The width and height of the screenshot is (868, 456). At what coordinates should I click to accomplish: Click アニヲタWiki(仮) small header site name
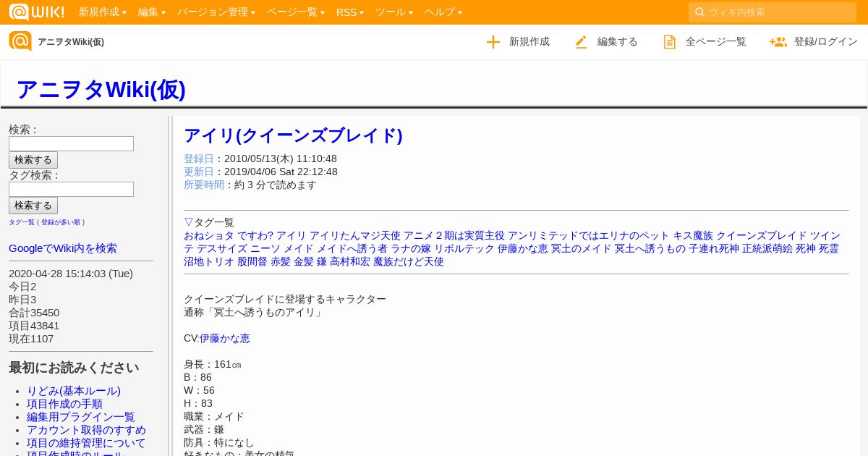click(x=71, y=42)
